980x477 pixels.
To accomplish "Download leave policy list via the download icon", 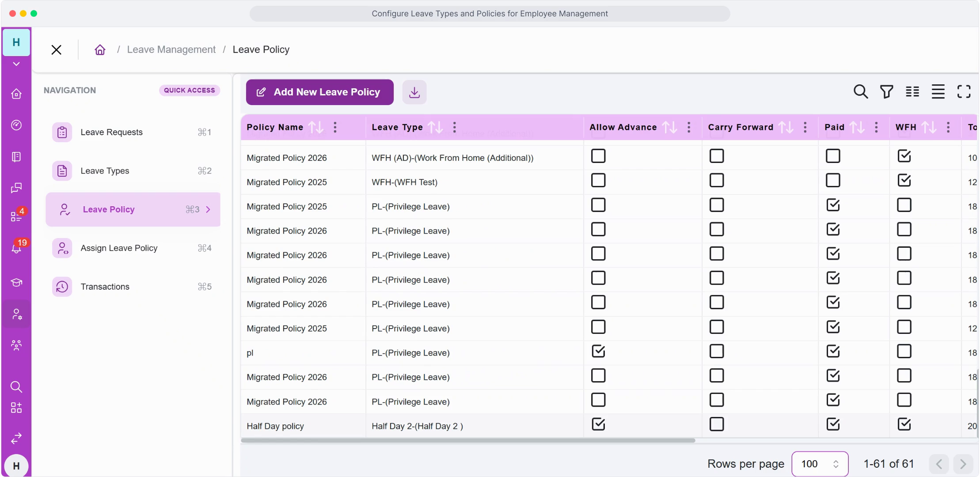I will point(414,92).
